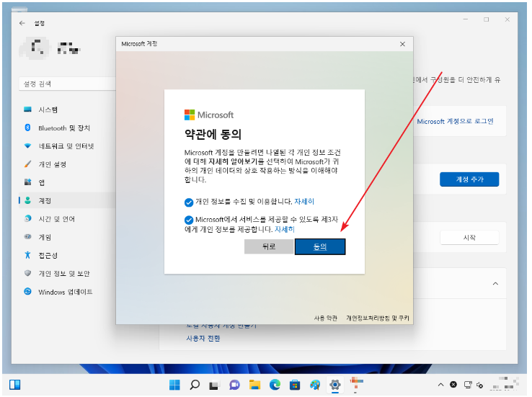The image size is (532, 397).
Task: Open Microsoft Store from taskbar
Action: [x=295, y=385]
